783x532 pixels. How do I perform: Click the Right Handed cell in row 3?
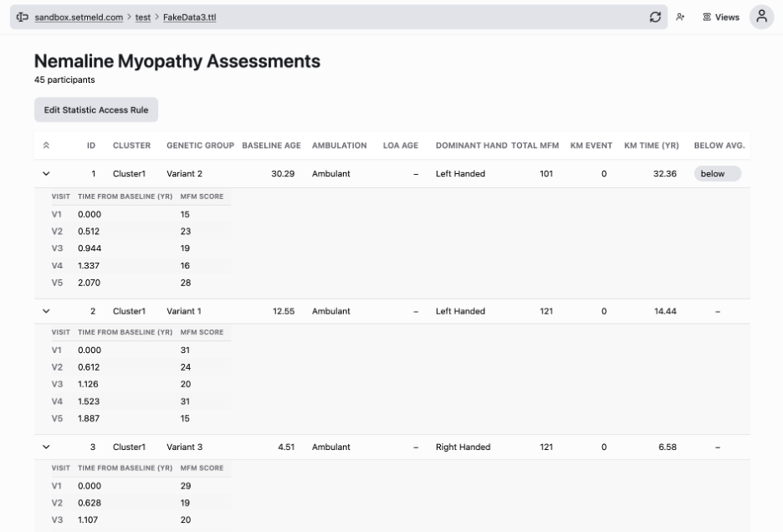pyautogui.click(x=463, y=447)
